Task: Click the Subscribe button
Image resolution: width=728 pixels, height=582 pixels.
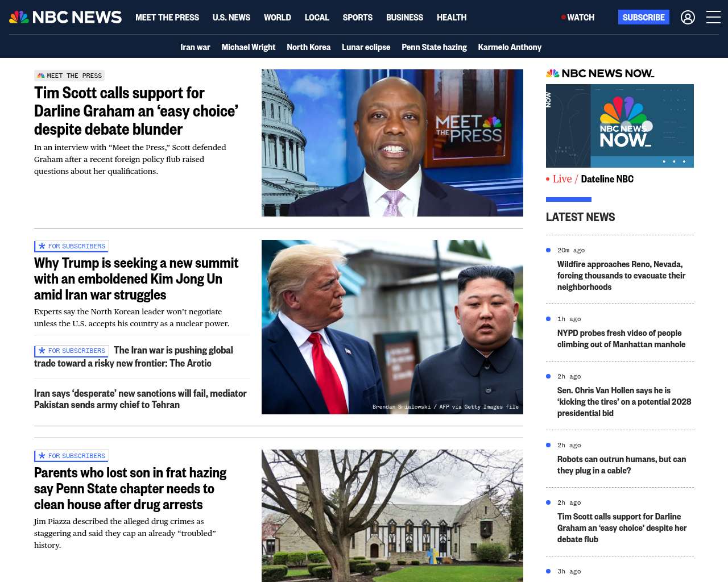Action: tap(644, 18)
